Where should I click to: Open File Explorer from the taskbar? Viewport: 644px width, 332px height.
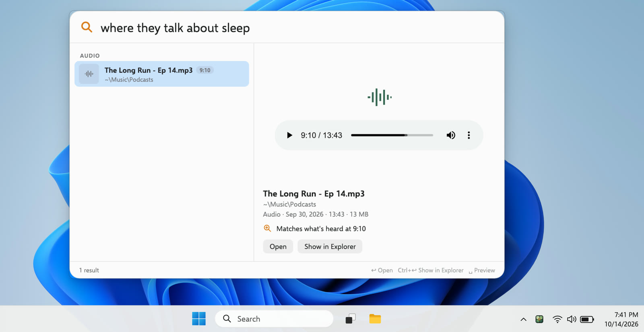(375, 319)
